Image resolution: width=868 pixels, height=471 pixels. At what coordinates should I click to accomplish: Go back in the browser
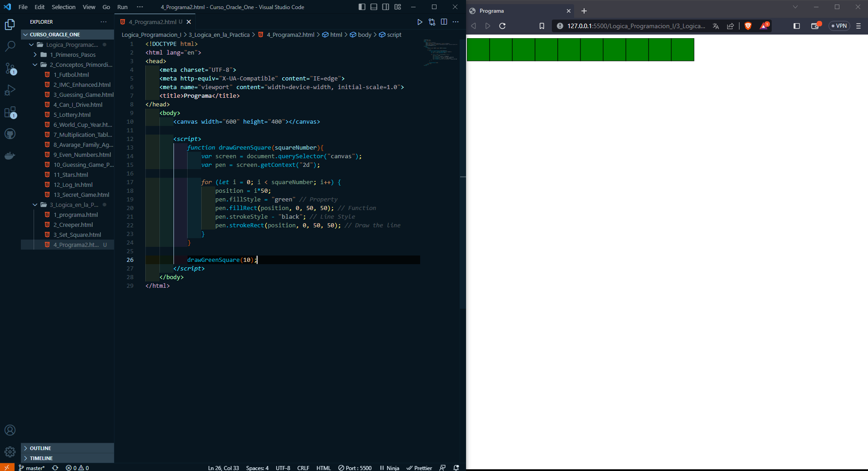(x=474, y=26)
